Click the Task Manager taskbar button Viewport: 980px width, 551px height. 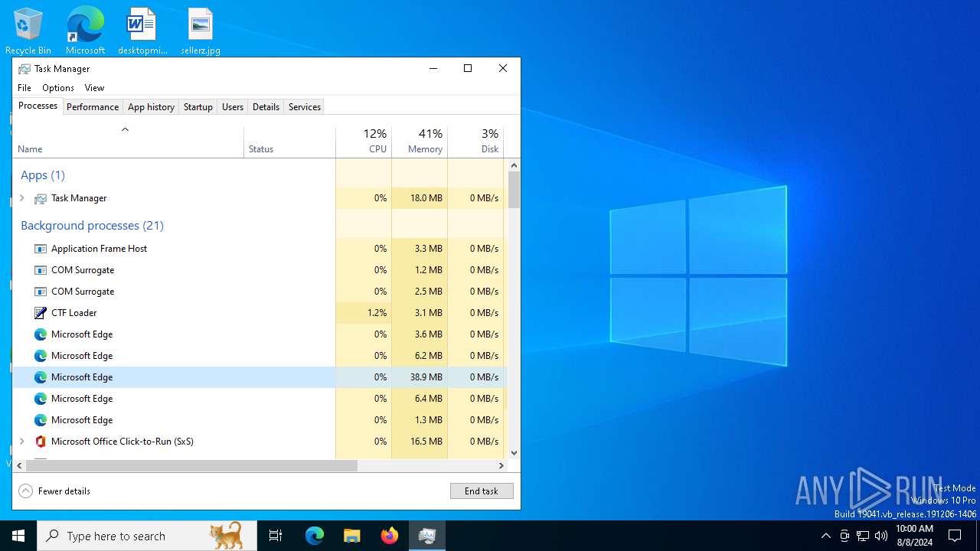(x=427, y=536)
